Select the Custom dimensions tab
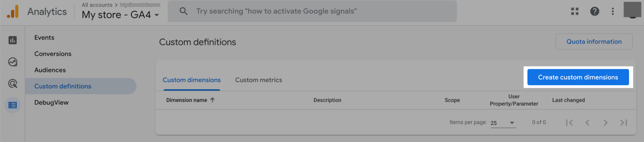Image resolution: width=644 pixels, height=142 pixels. 191,80
